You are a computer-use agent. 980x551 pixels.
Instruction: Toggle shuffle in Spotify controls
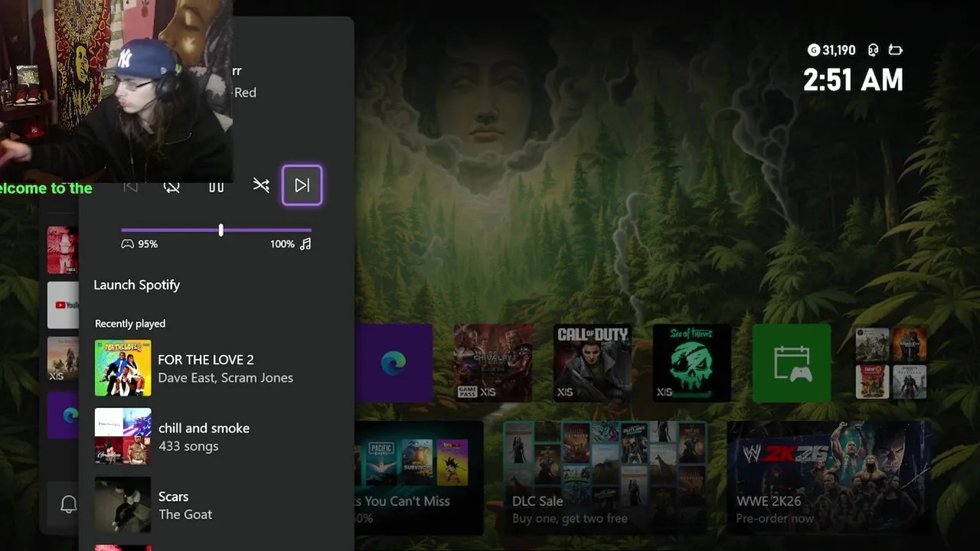click(261, 185)
